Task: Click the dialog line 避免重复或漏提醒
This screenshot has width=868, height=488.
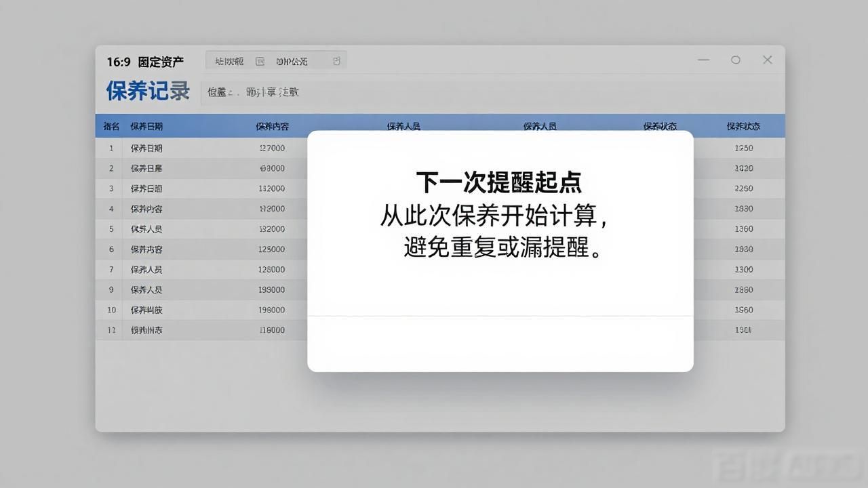Action: [502, 247]
